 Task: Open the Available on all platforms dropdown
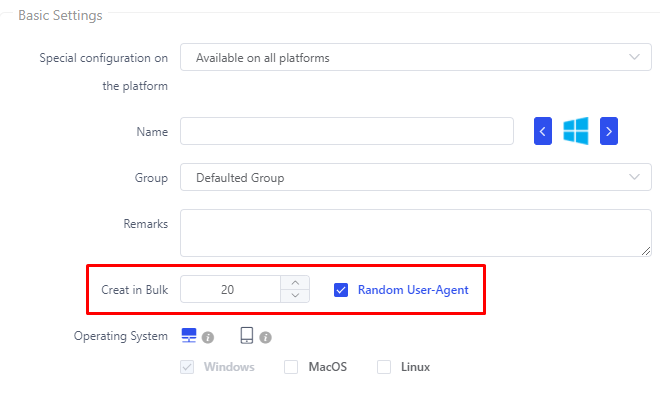pos(416,57)
